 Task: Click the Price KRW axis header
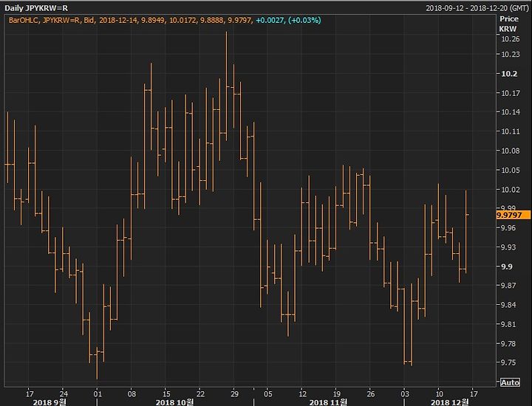pos(508,24)
